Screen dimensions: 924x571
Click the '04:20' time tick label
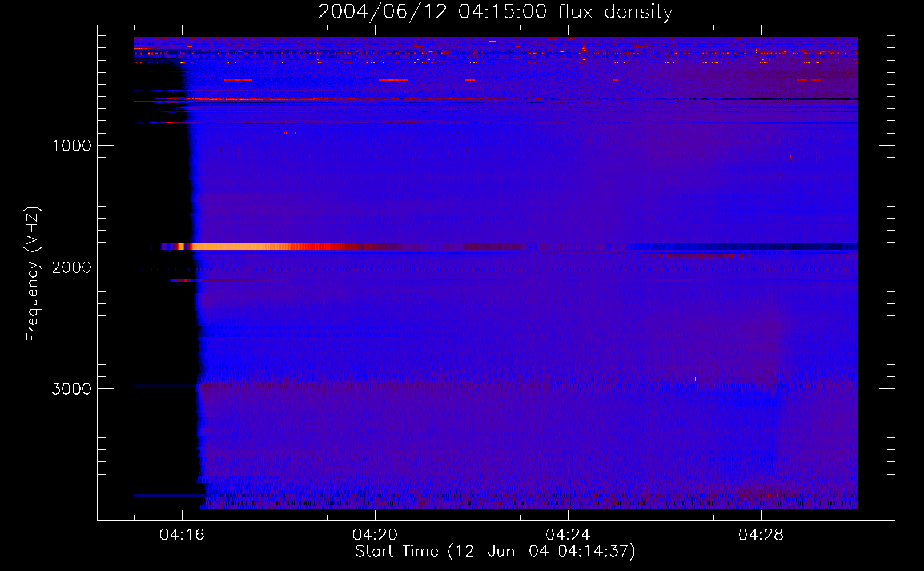[375, 535]
